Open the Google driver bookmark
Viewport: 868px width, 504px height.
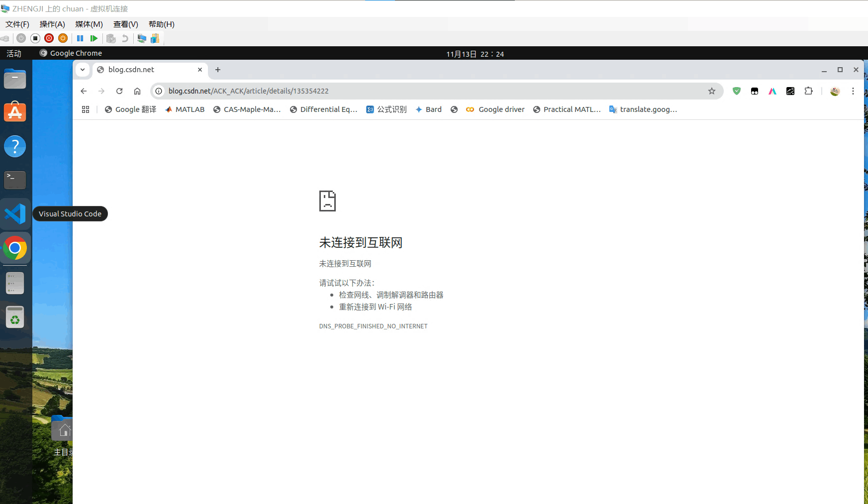tap(495, 109)
